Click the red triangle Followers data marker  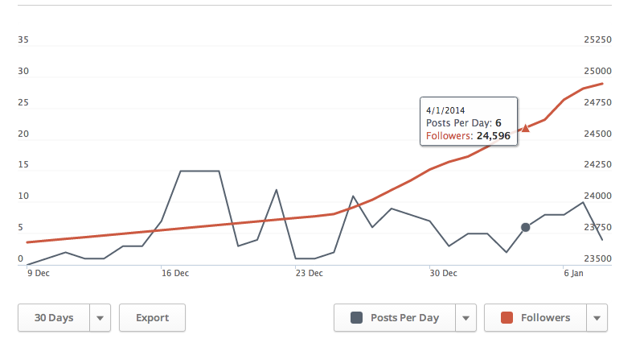pos(525,128)
